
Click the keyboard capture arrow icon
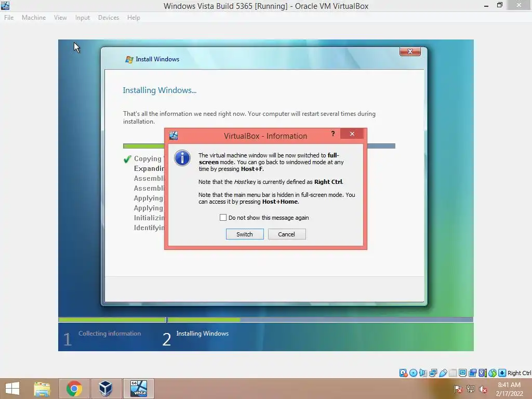click(502, 373)
